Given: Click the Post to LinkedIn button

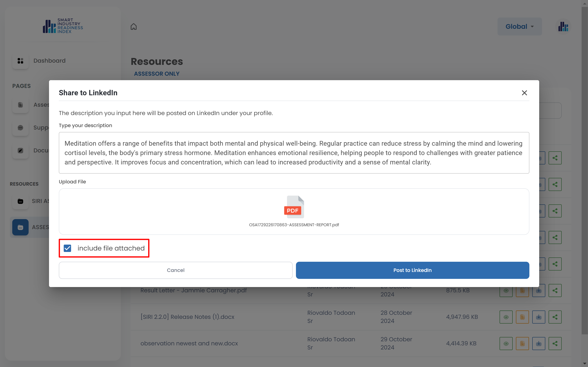Looking at the screenshot, I should [x=412, y=270].
